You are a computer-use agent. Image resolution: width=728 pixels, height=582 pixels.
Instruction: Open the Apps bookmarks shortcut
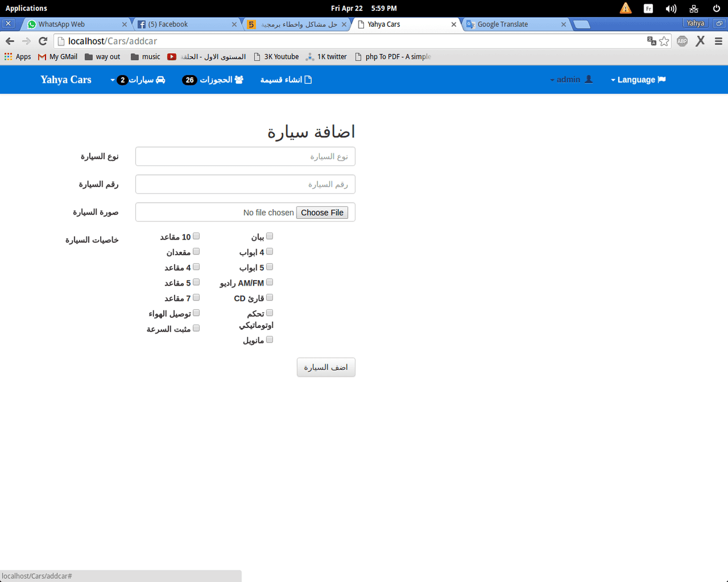click(x=18, y=56)
